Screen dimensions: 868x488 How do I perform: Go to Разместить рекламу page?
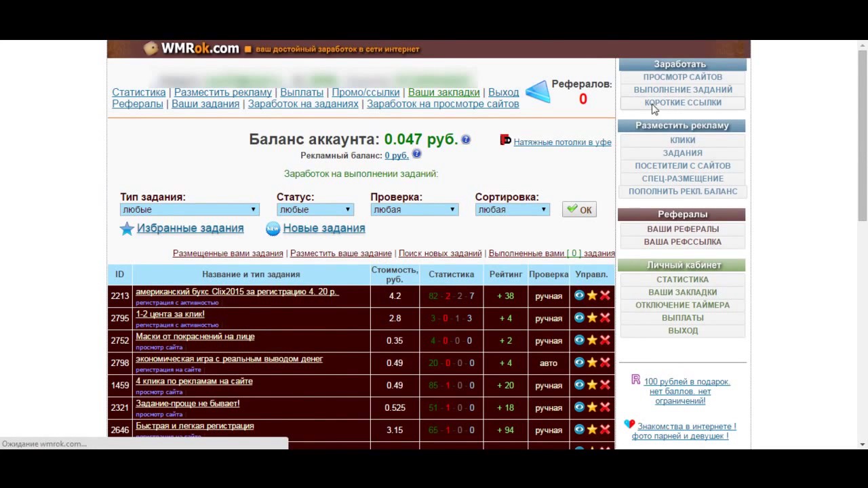[223, 92]
